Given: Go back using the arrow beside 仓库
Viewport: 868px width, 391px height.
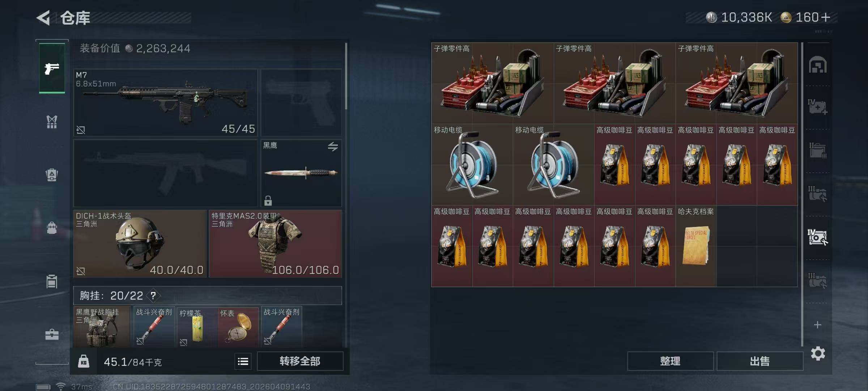Looking at the screenshot, I should click(43, 18).
